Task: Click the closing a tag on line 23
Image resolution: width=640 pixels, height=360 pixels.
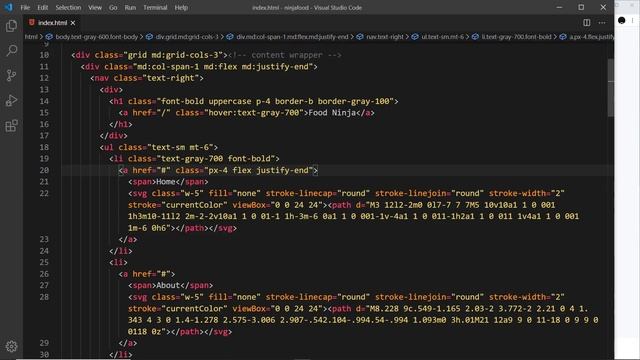Action: click(128, 239)
